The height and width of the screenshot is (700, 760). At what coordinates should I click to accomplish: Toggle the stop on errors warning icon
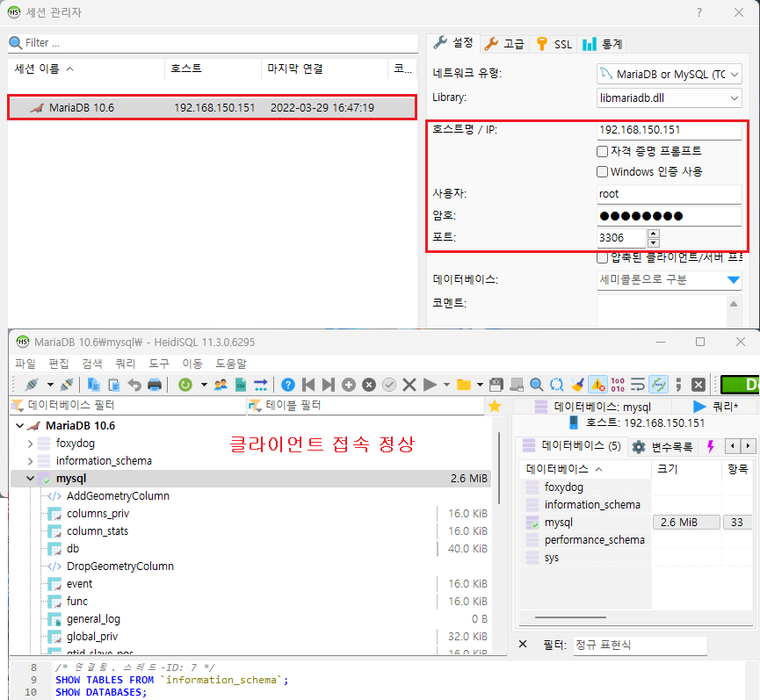[x=597, y=385]
